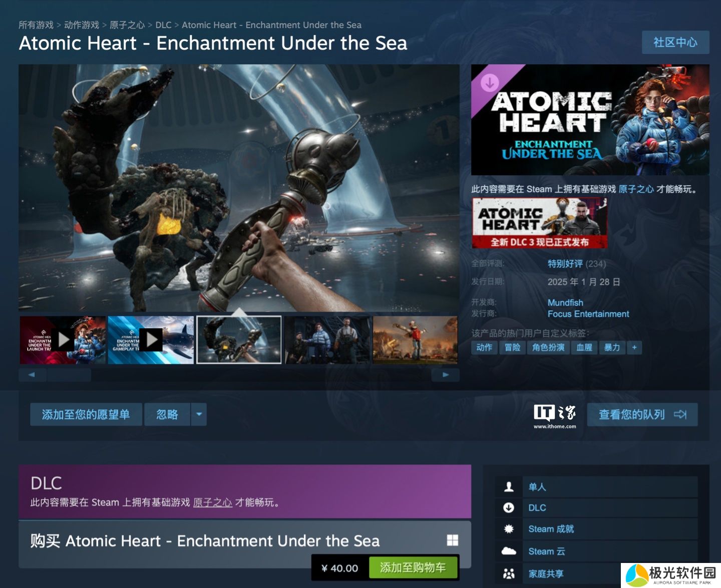
Task: Play the launch trailer thumbnail
Action: [63, 340]
